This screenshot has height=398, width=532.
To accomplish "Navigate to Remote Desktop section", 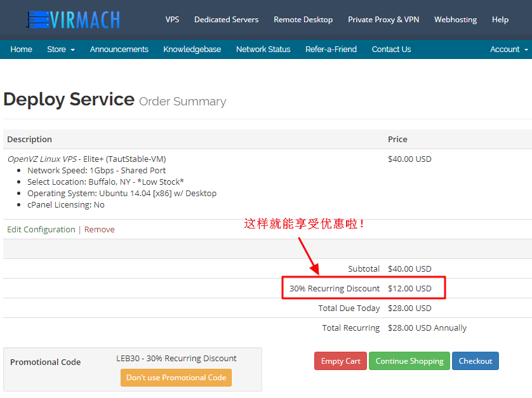I will [303, 20].
